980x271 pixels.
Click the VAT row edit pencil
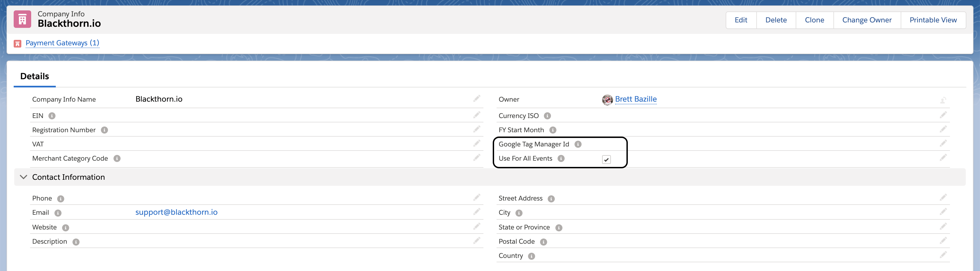pos(477,144)
